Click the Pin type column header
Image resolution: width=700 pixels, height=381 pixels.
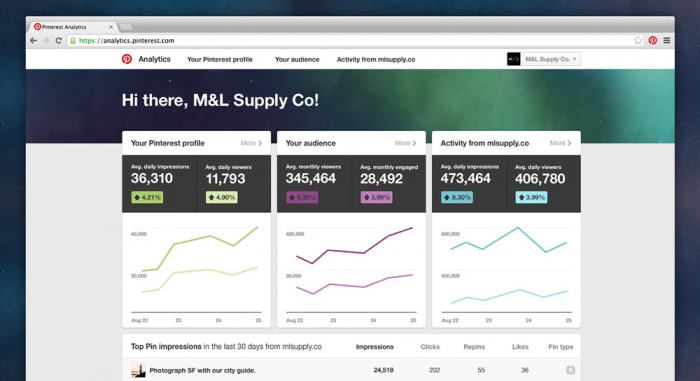(x=561, y=347)
